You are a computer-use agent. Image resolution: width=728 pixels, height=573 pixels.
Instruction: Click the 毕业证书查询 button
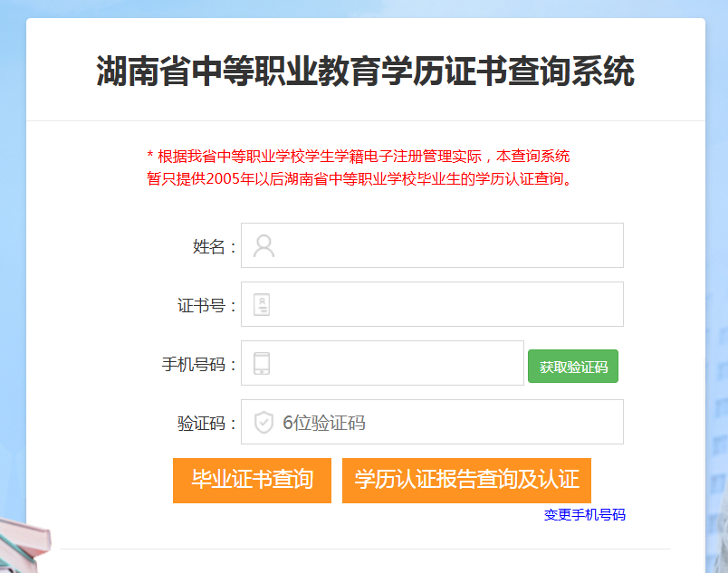(252, 480)
